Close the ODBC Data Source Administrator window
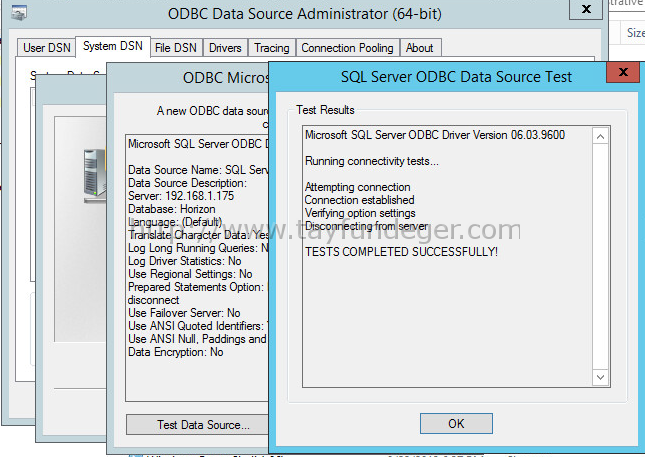This screenshot has height=457, width=645. pos(586,9)
